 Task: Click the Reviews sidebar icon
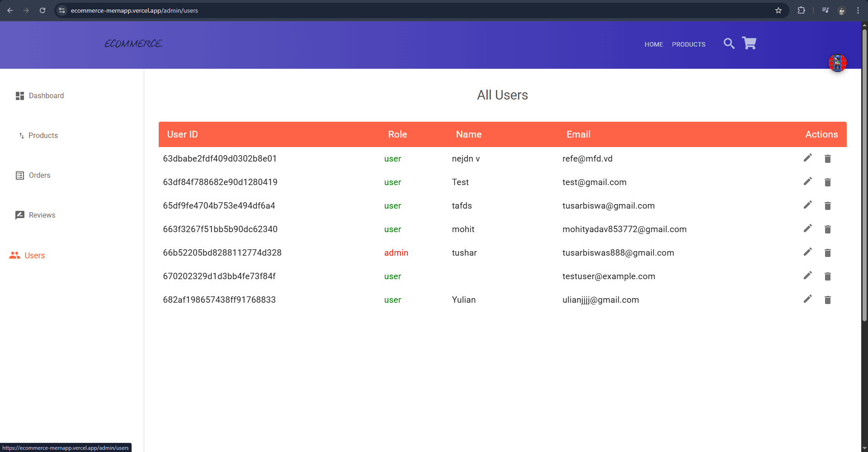point(20,215)
